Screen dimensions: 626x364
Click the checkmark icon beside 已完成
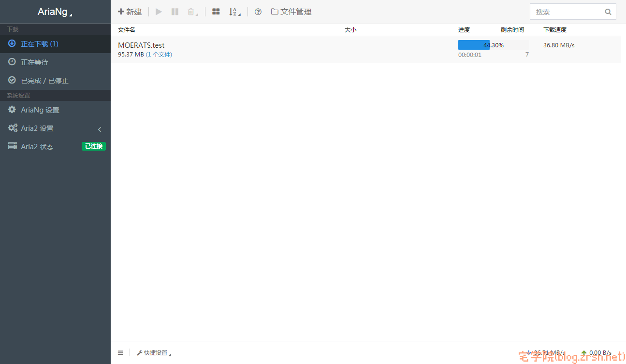(x=12, y=80)
